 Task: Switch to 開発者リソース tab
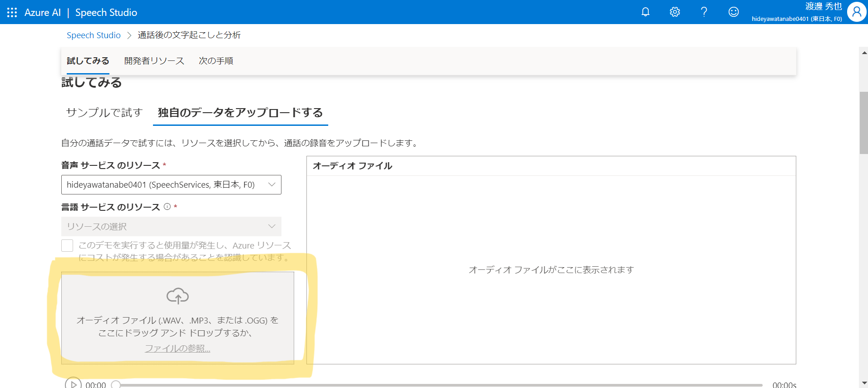point(154,61)
